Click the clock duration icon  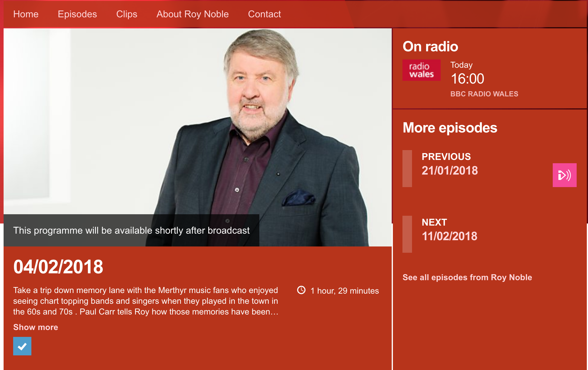301,290
